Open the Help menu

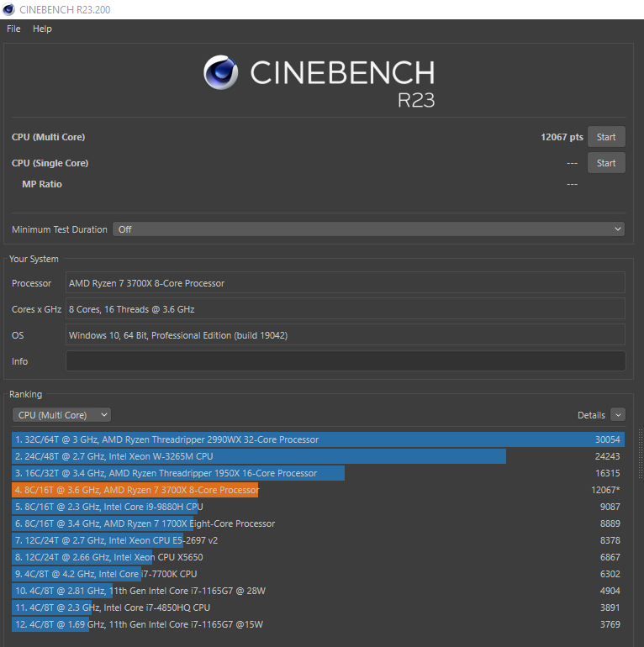42,29
